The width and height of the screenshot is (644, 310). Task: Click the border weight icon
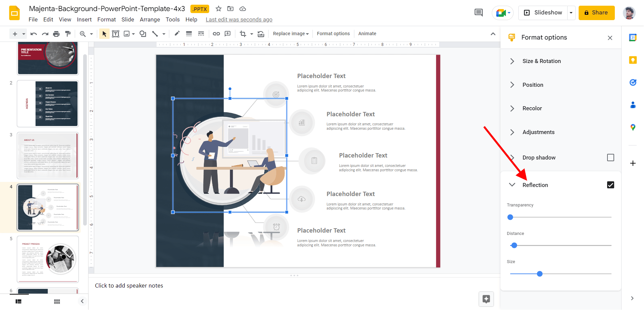(189, 34)
